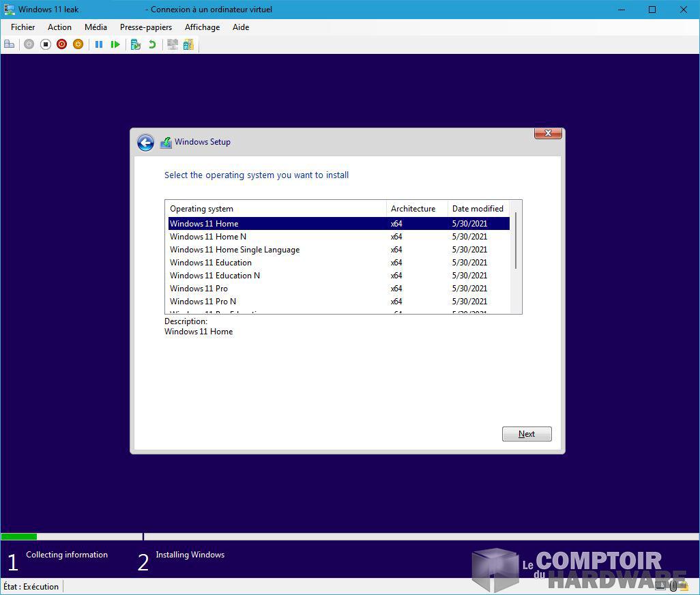Click the green Revert arrow icon

pyautogui.click(x=152, y=44)
